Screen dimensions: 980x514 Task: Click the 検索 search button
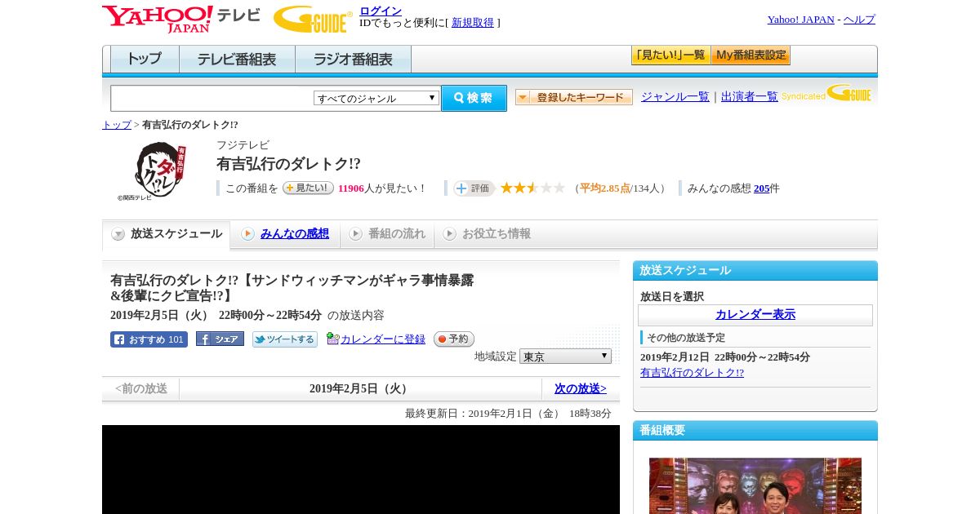click(x=474, y=98)
